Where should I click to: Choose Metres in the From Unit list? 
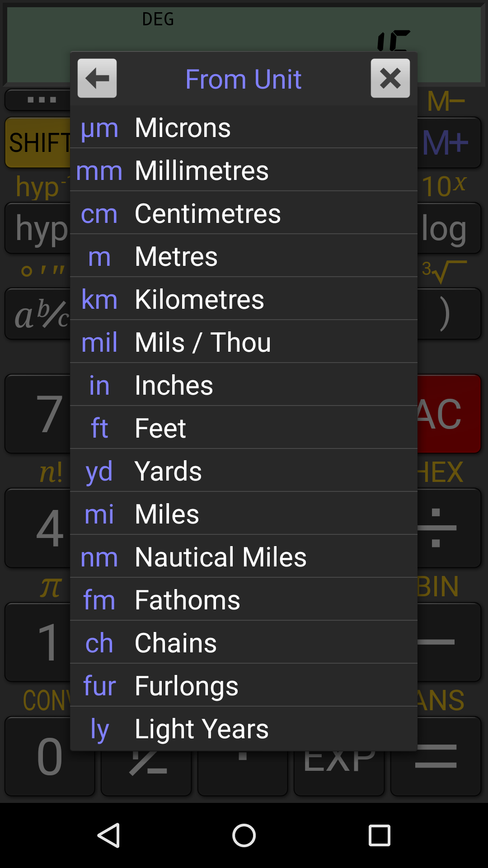[244, 256]
